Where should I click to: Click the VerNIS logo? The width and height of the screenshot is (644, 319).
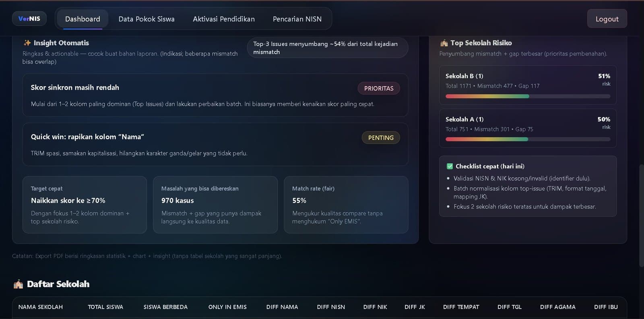pyautogui.click(x=29, y=19)
